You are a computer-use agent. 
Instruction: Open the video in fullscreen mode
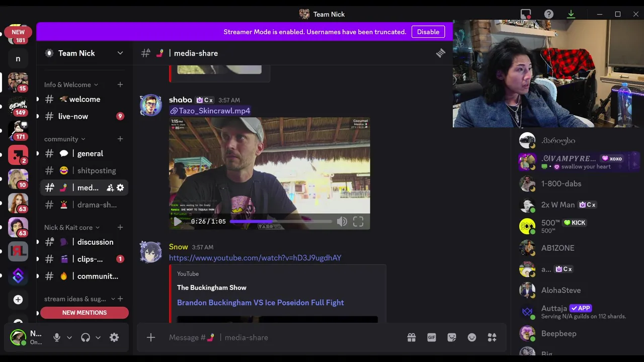pyautogui.click(x=358, y=221)
